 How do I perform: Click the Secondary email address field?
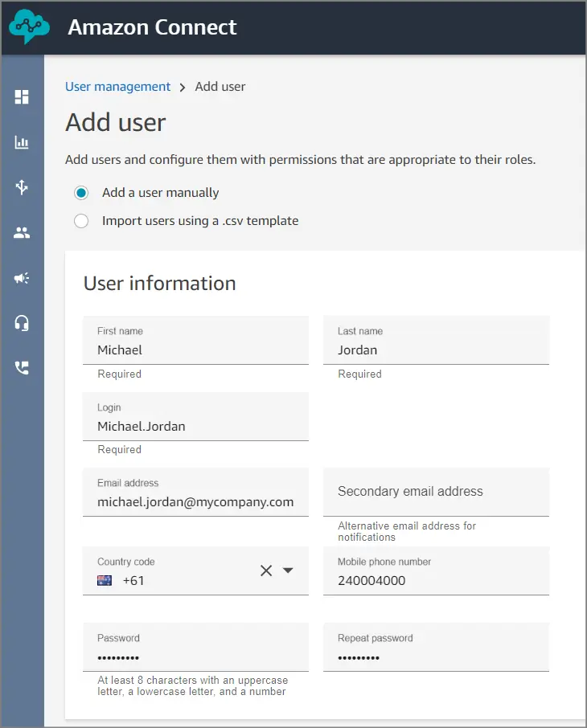coord(436,492)
